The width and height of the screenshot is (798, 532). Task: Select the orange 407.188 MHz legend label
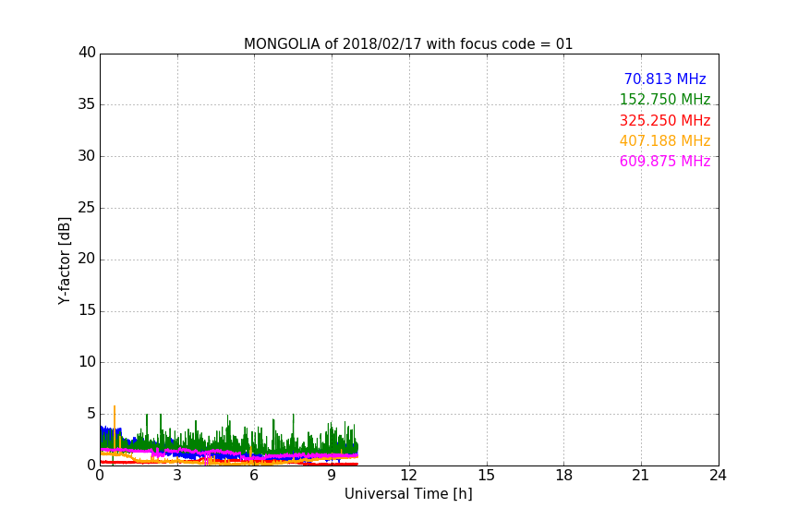pyautogui.click(x=665, y=140)
